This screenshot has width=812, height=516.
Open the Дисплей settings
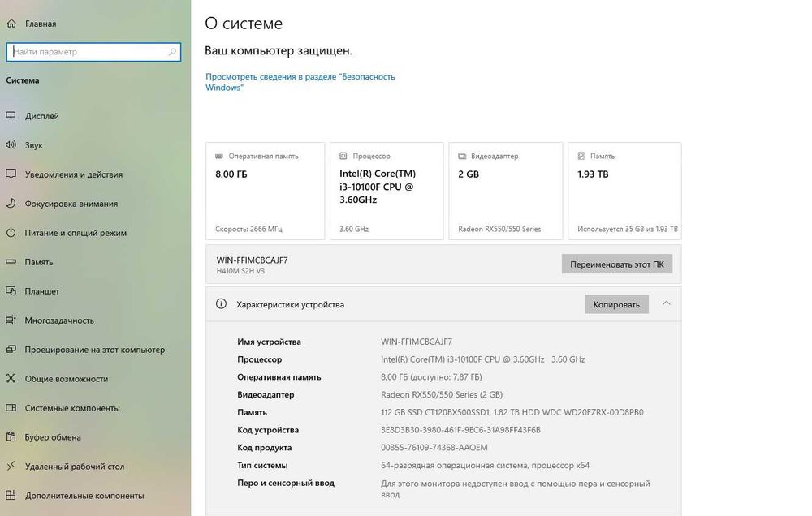pyautogui.click(x=42, y=116)
